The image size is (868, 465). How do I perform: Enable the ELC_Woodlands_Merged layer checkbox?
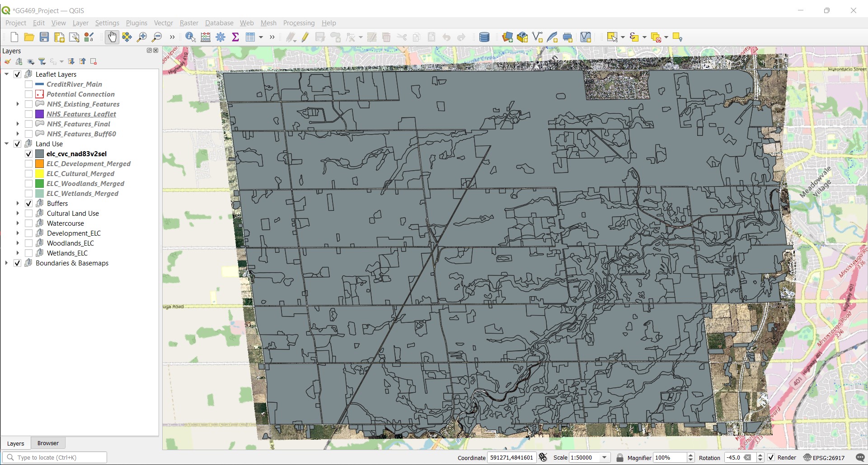click(x=28, y=184)
